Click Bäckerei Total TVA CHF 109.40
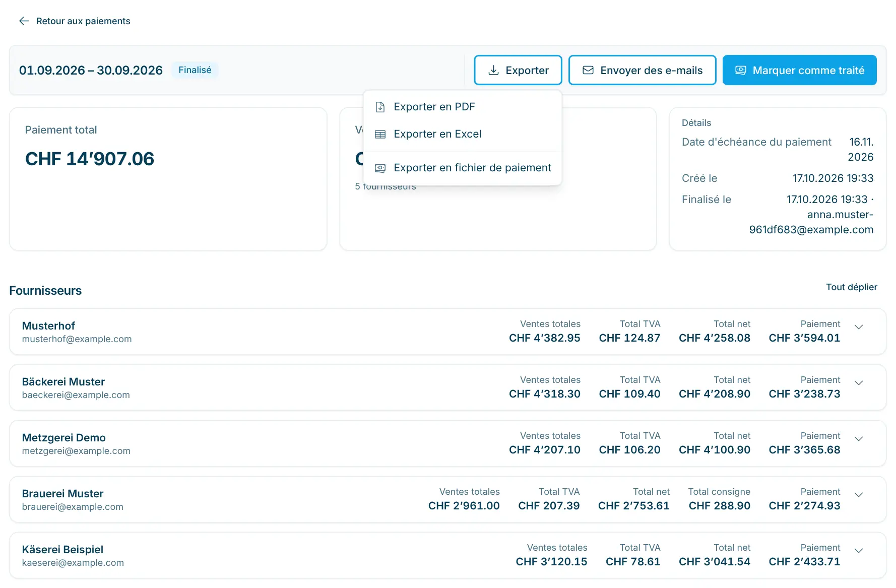Screen dimensions: 896x588 click(x=629, y=394)
